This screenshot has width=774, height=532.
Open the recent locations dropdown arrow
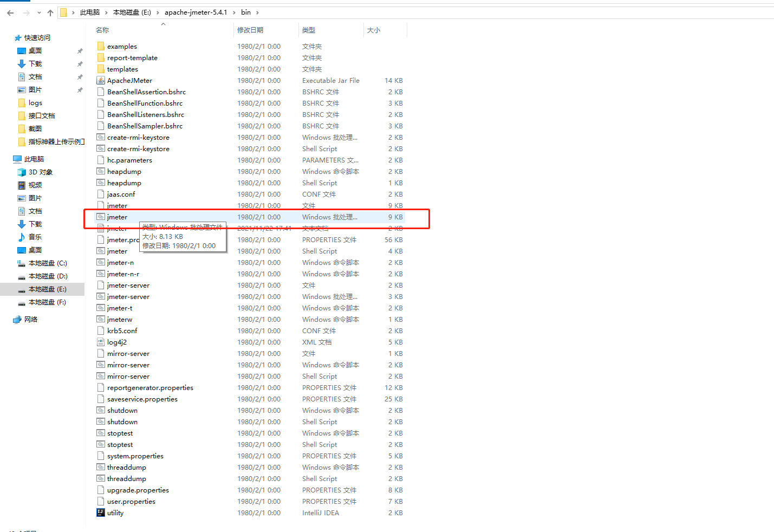tap(39, 12)
